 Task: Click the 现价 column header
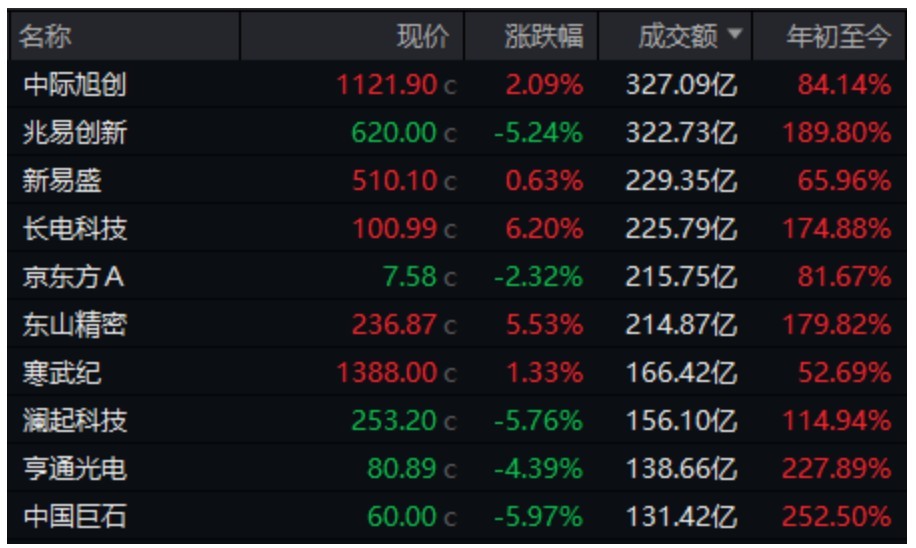(x=423, y=36)
